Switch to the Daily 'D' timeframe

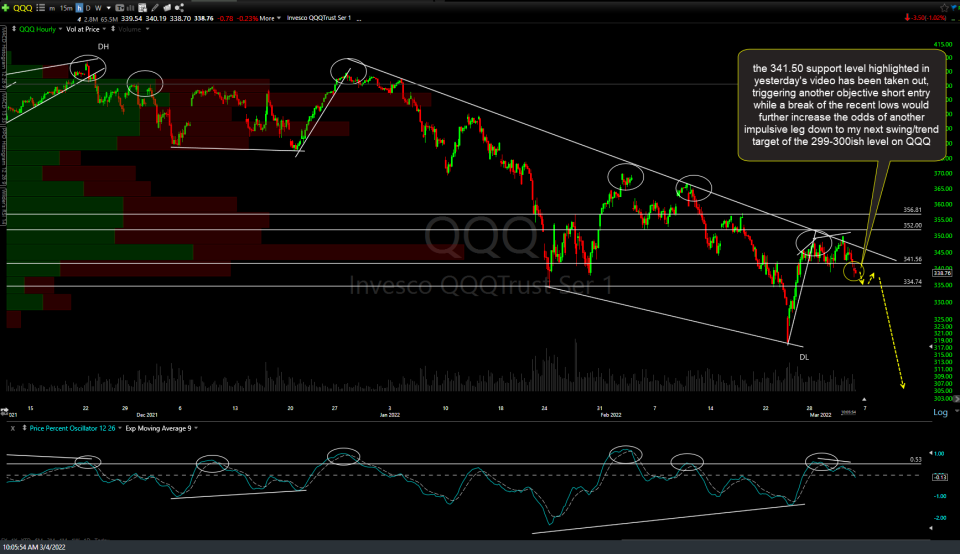point(88,8)
